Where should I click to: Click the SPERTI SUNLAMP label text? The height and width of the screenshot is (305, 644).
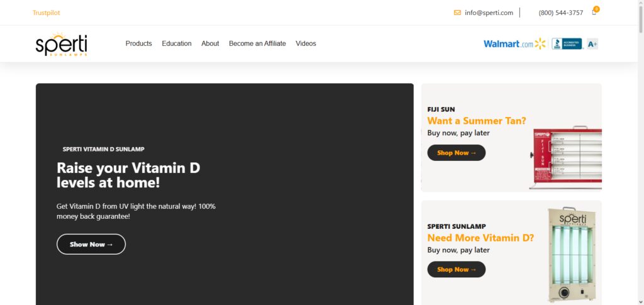point(457,226)
